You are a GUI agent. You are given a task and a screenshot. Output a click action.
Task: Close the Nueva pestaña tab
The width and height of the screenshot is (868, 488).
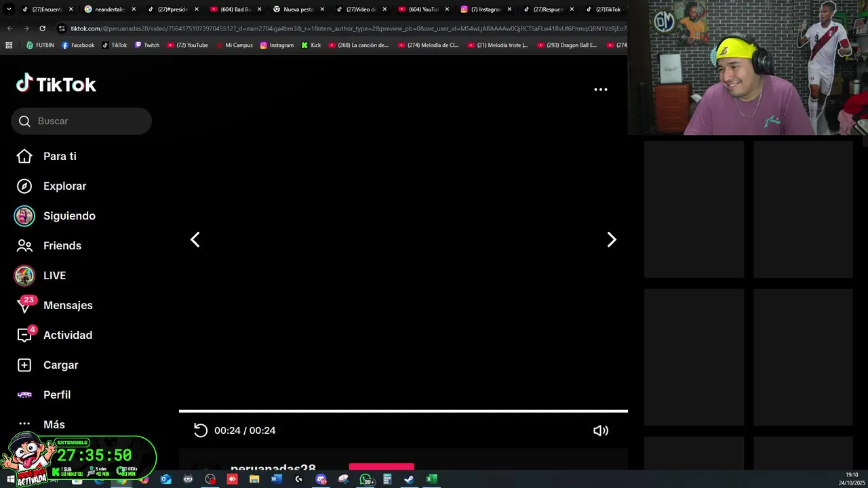pos(321,9)
